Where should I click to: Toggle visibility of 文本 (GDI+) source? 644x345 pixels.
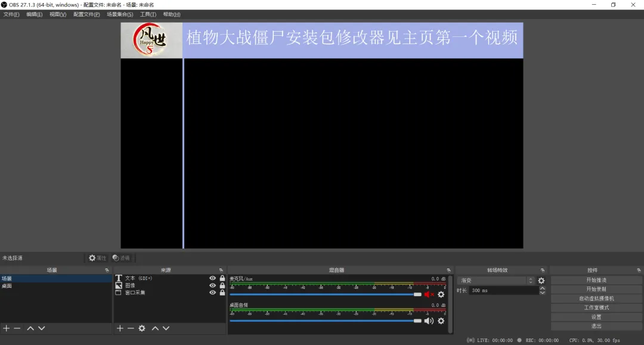point(212,278)
